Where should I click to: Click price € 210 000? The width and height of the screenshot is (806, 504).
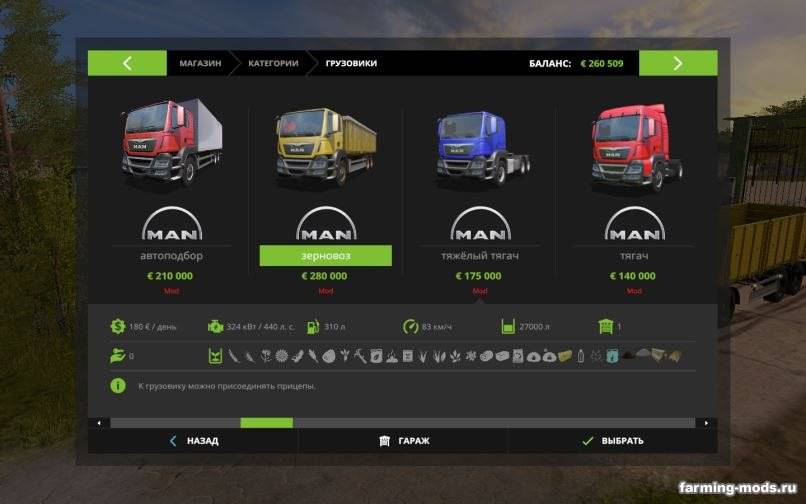point(170,276)
